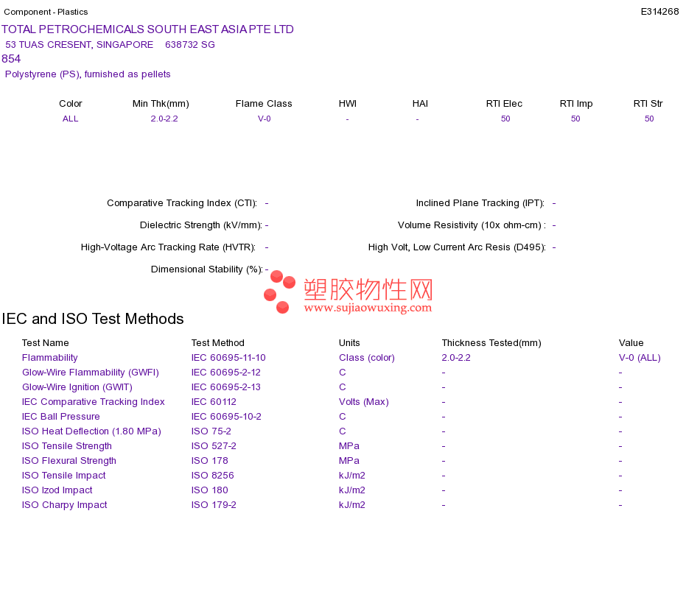Click the Test Name column header

(46, 342)
